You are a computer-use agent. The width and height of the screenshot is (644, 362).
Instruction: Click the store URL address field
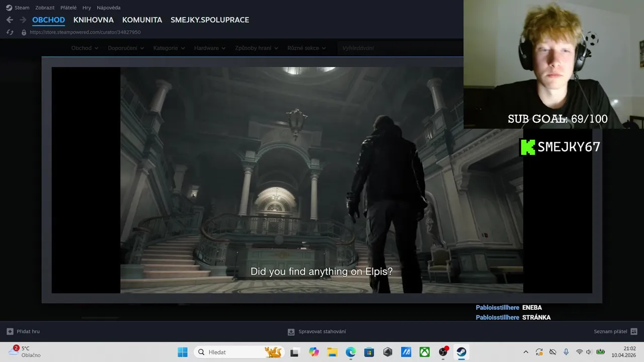(x=85, y=32)
